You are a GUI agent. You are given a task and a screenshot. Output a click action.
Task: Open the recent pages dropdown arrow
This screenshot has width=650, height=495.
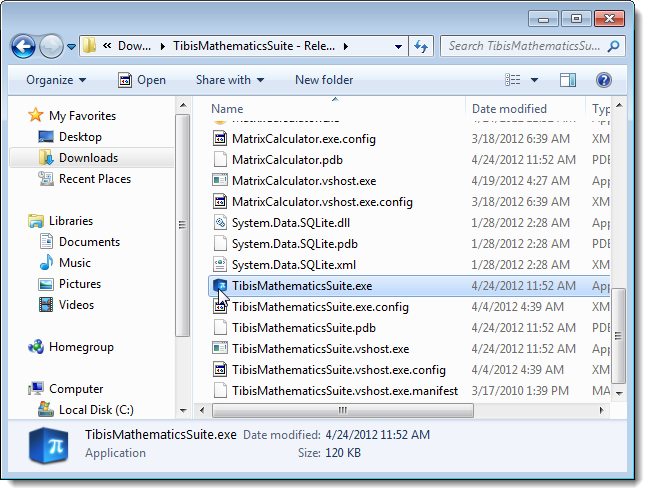pyautogui.click(x=71, y=47)
